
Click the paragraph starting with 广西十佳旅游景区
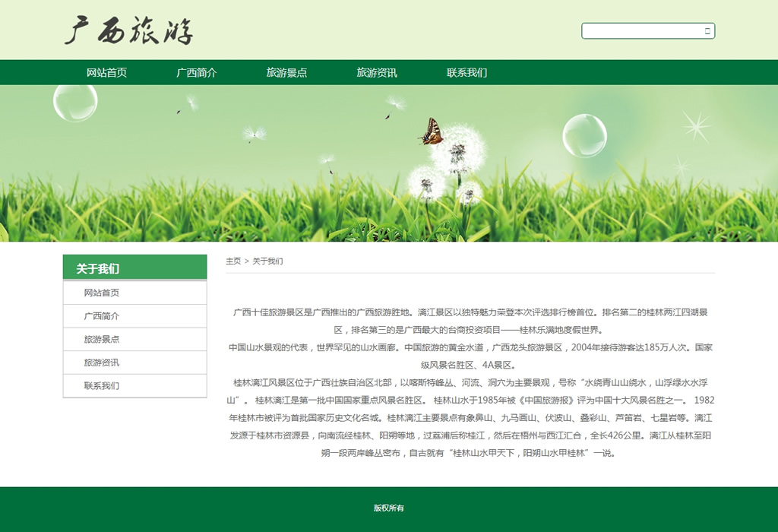[x=470, y=321]
